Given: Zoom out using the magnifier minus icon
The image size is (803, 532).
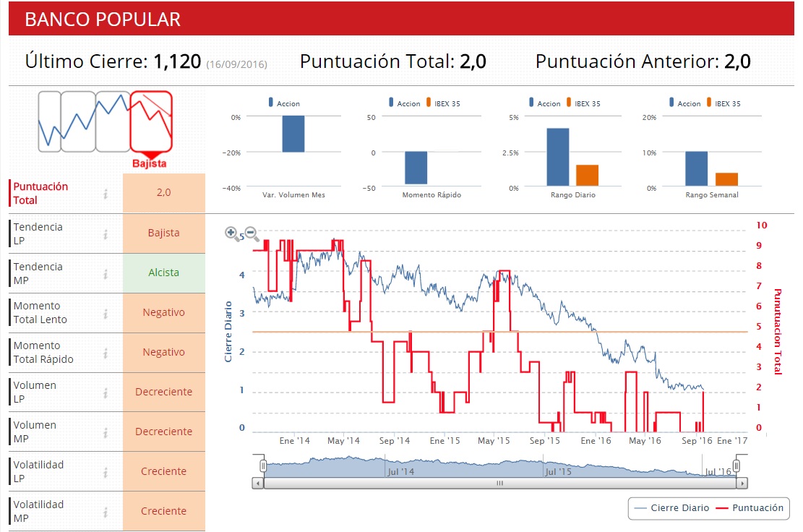Looking at the screenshot, I should [x=252, y=233].
